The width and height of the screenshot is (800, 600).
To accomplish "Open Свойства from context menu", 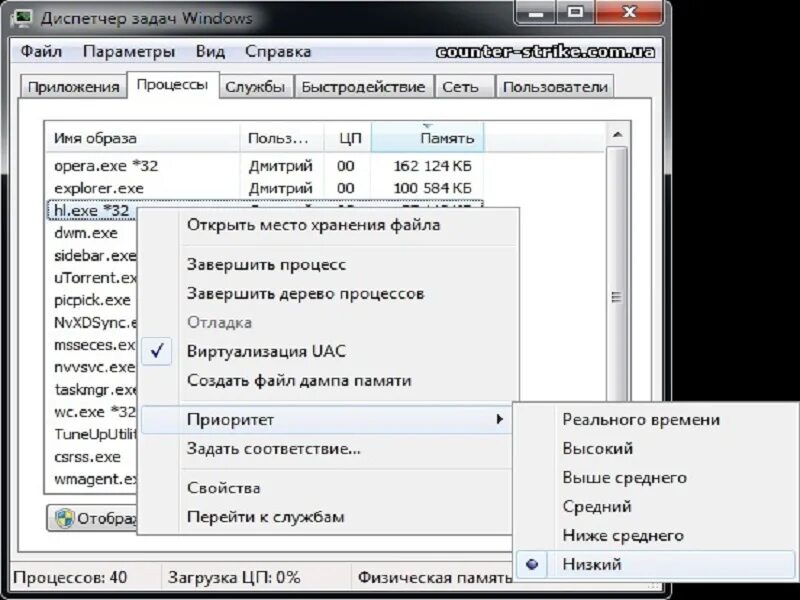I will coord(223,488).
